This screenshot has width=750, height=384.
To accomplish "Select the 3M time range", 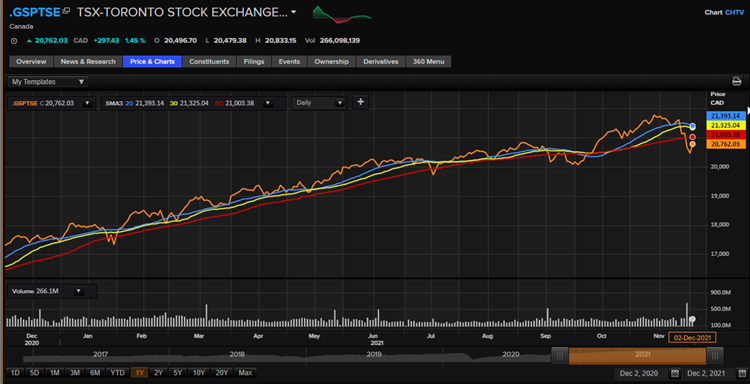I will click(75, 373).
